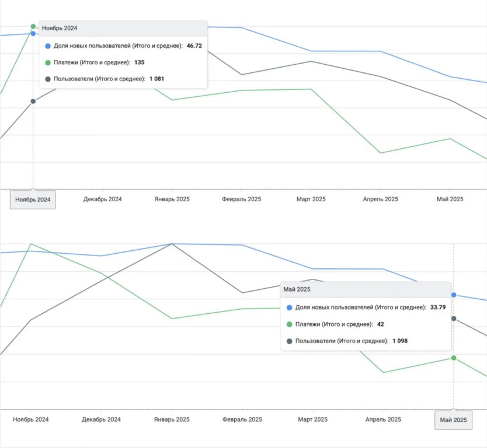Click blue legend dot in Ноябрь 2024 tooltip
The width and height of the screenshot is (487, 448).
click(x=48, y=45)
